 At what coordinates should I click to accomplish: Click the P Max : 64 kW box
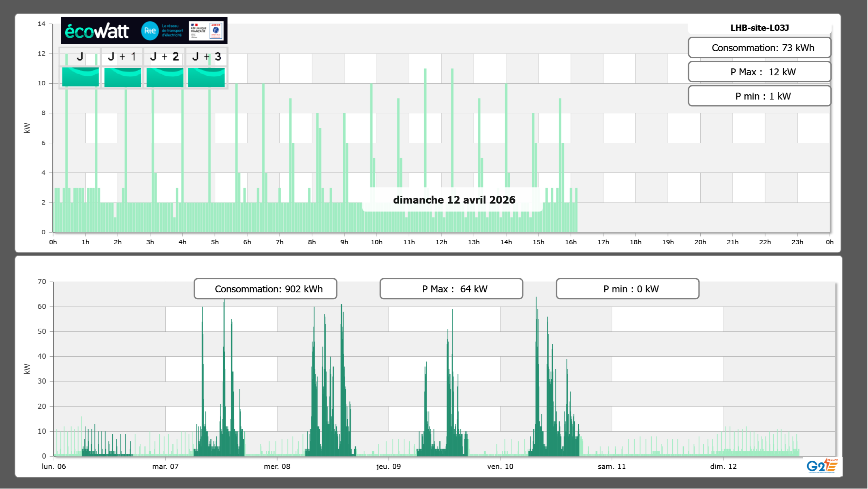pyautogui.click(x=451, y=289)
